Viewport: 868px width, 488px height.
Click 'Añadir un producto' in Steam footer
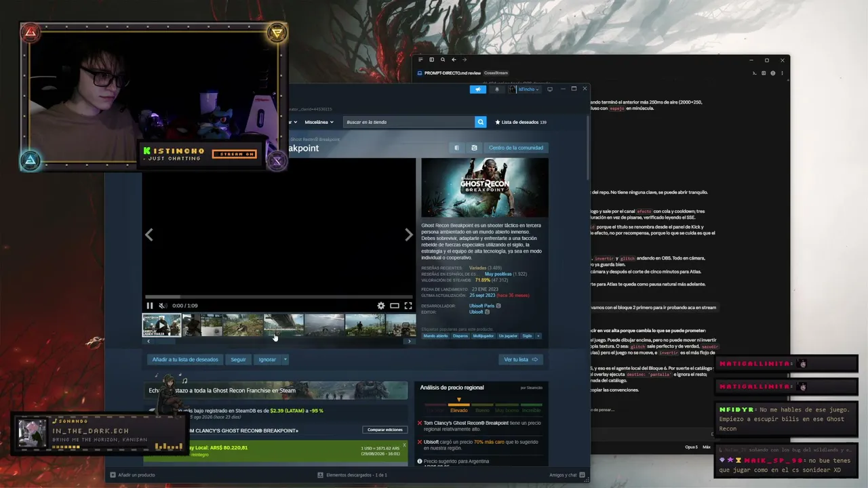click(x=132, y=475)
